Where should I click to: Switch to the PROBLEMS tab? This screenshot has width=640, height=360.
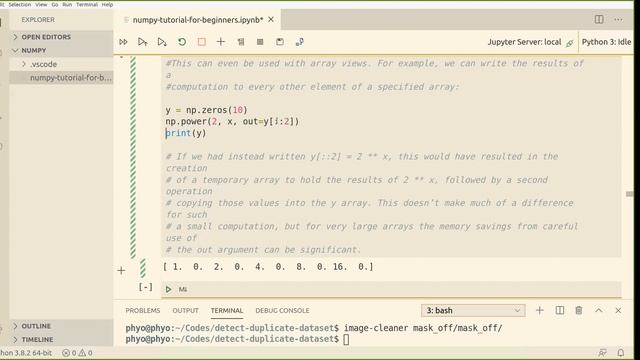tap(143, 311)
